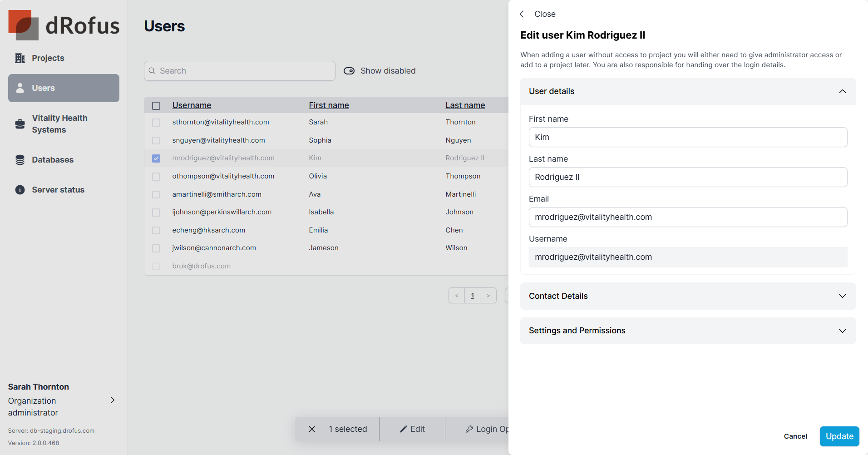Open the Sarah Thornton account menu arrow
Viewport: 868px width, 455px height.
pyautogui.click(x=113, y=400)
